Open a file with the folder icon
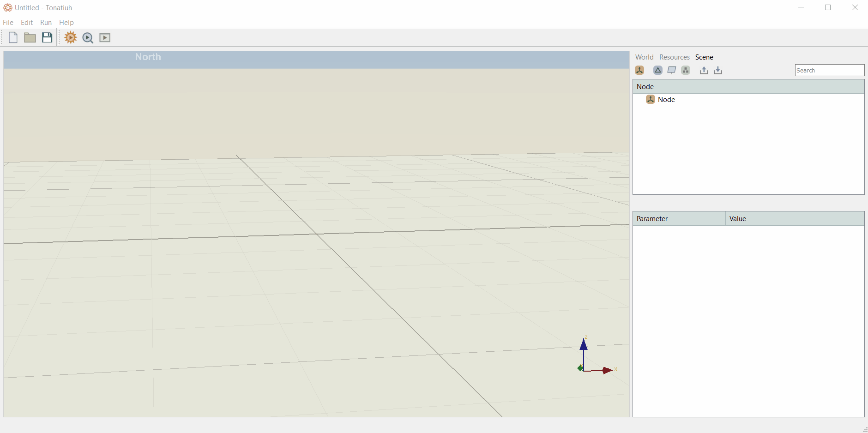Screen dimensions: 868x433 [30, 37]
